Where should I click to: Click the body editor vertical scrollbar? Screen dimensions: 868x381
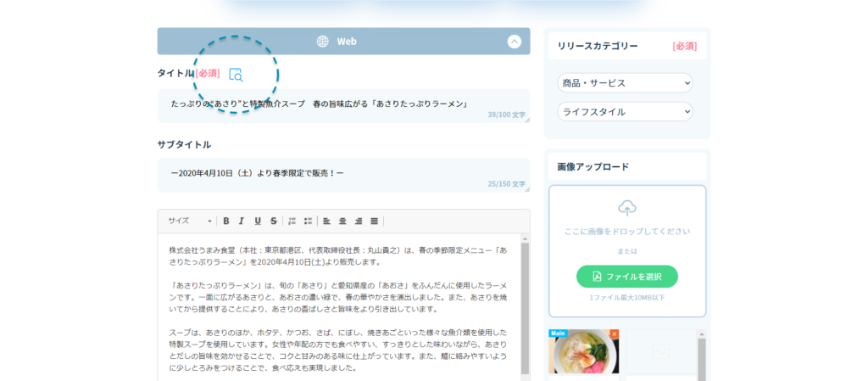[524, 305]
